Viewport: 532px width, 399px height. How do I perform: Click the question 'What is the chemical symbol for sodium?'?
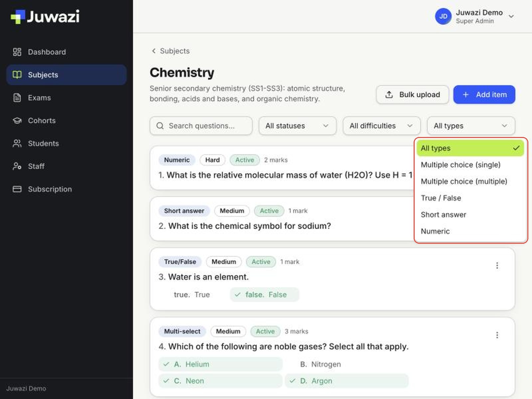(249, 226)
